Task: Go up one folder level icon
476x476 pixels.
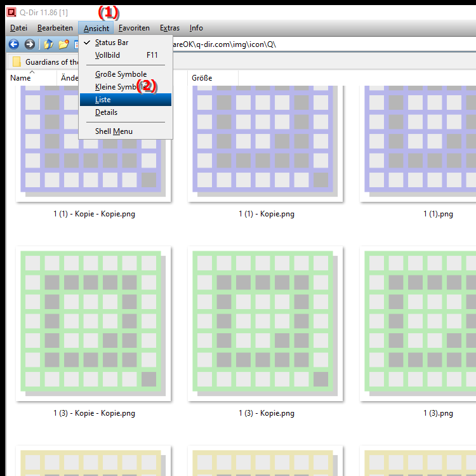Action: (x=49, y=44)
